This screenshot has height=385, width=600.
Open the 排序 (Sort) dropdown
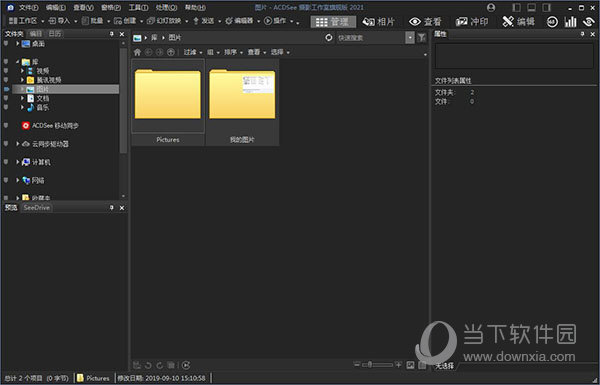click(233, 52)
